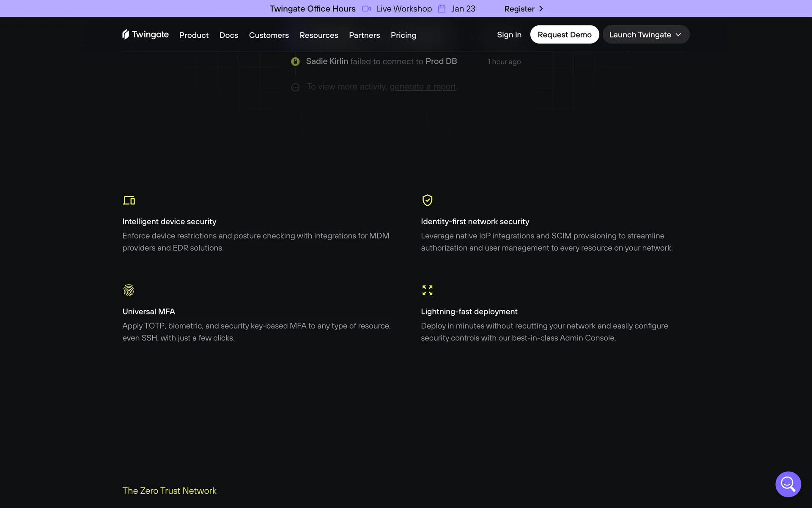Image resolution: width=812 pixels, height=508 pixels.
Task: Click the fingerprint MFA icon
Action: [129, 290]
